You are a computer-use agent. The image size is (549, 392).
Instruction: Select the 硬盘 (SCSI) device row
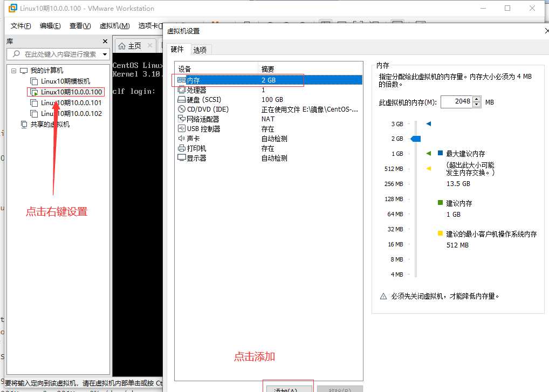[x=268, y=100]
